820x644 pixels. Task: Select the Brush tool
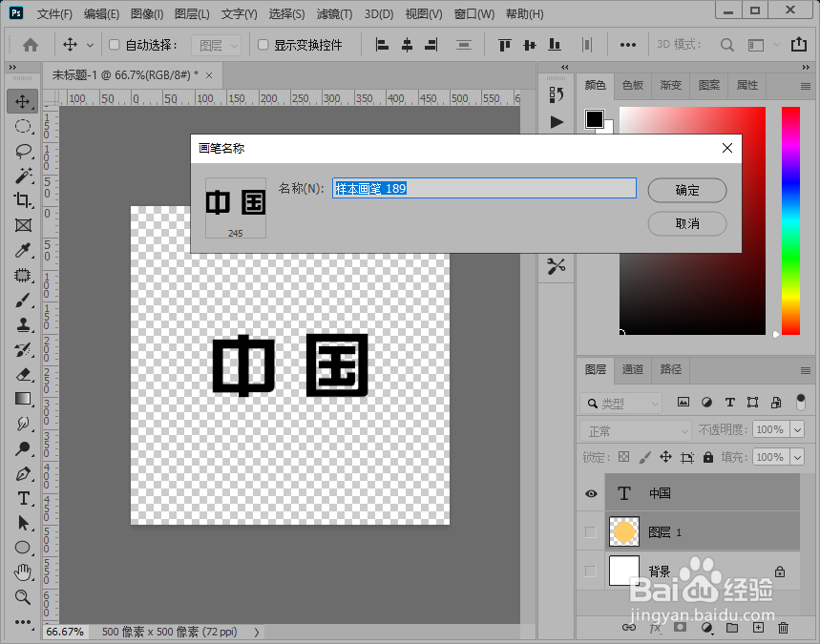tap(23, 300)
